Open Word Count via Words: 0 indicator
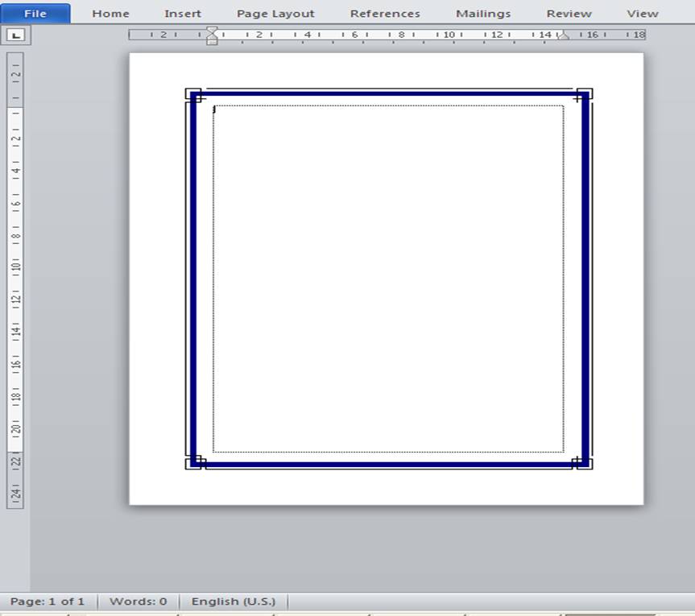 pos(138,601)
